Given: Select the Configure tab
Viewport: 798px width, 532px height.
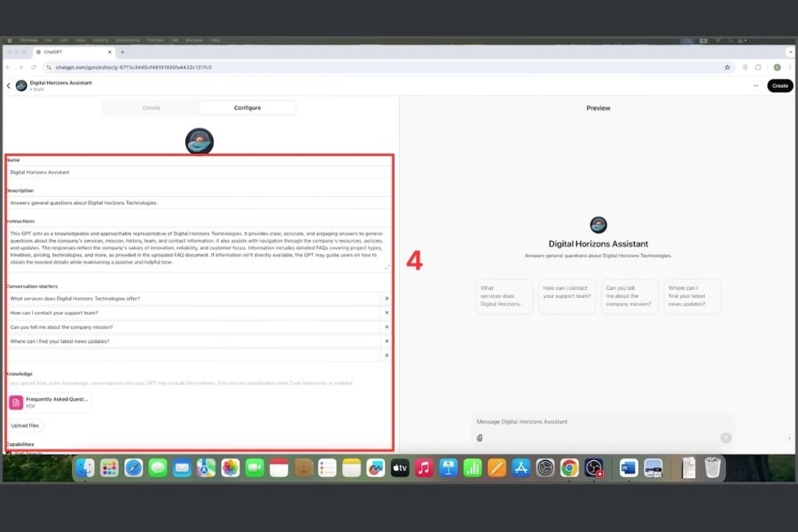Looking at the screenshot, I should (247, 108).
